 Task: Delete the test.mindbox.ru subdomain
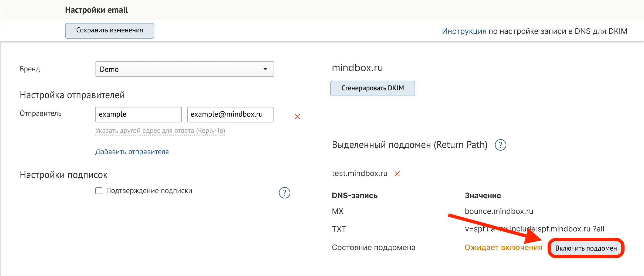pyautogui.click(x=397, y=174)
